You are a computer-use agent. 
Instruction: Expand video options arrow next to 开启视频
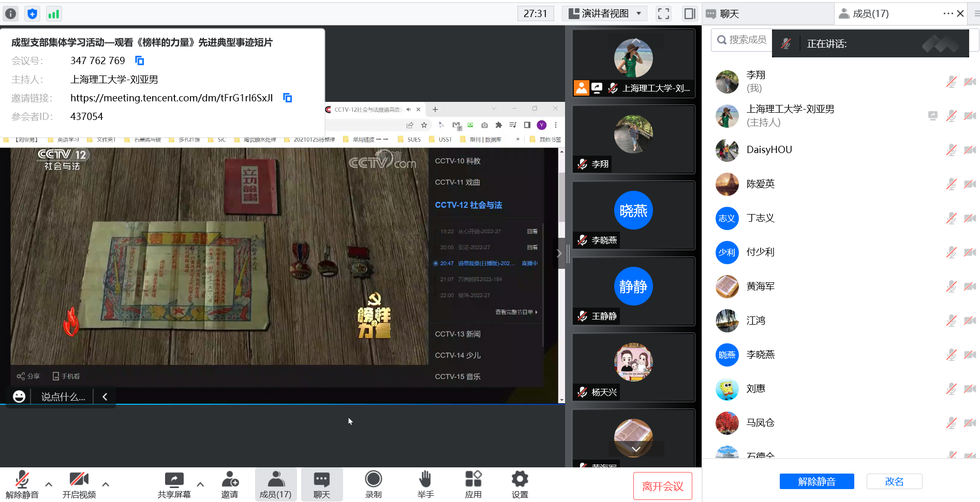pyautogui.click(x=106, y=484)
